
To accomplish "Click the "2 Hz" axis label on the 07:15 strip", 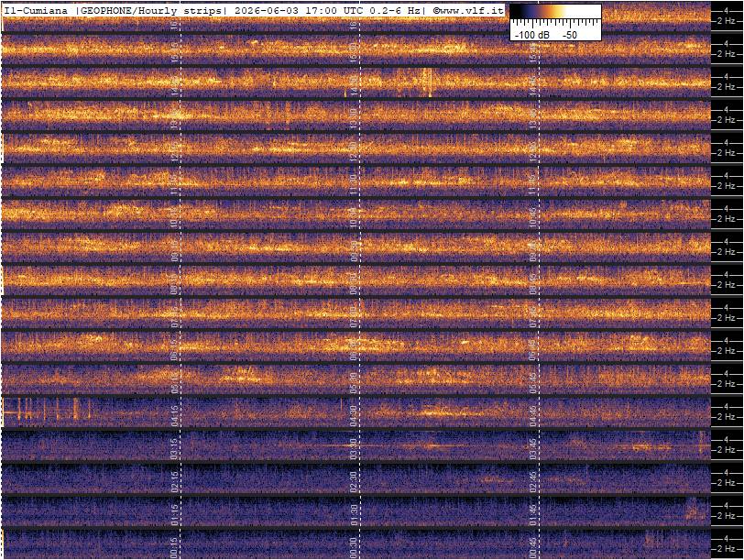I will 726,318.
